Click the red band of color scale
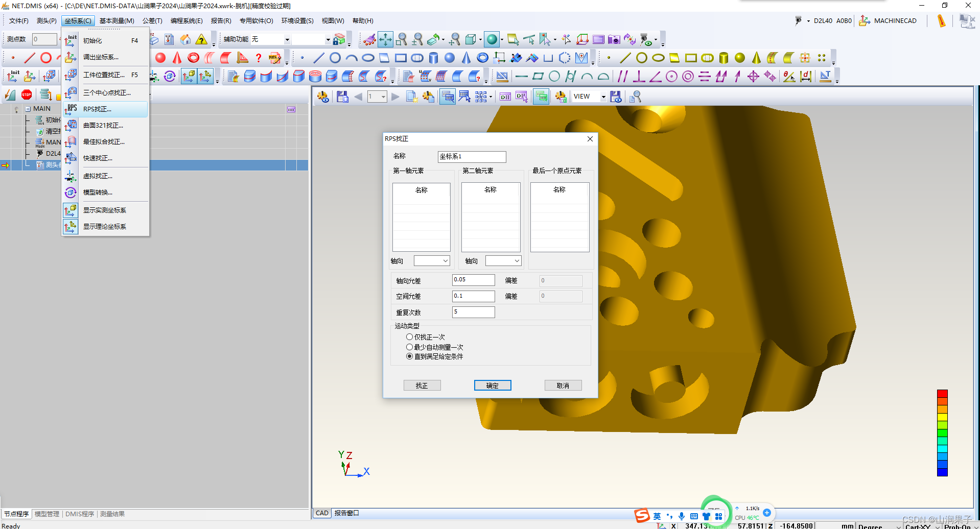980x529 pixels. click(942, 394)
